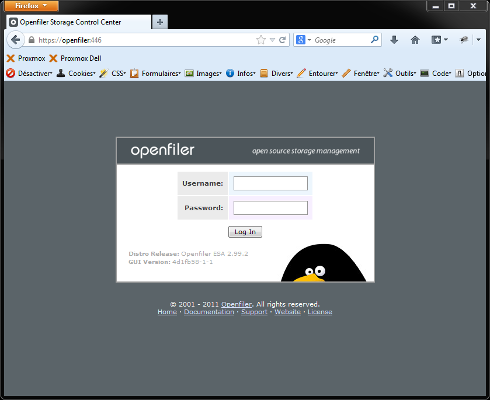Open the Fenêtre toolbar menu

pyautogui.click(x=361, y=73)
